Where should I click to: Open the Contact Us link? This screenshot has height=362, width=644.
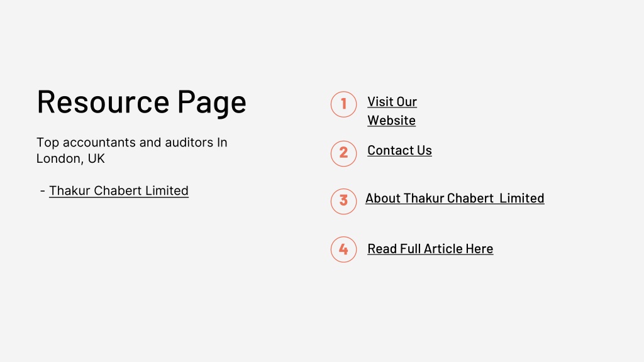tap(399, 151)
